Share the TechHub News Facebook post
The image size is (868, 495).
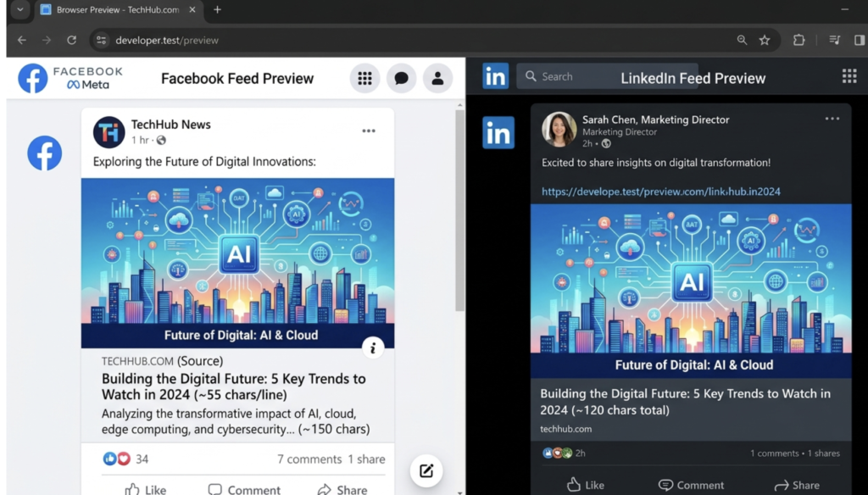pos(342,489)
